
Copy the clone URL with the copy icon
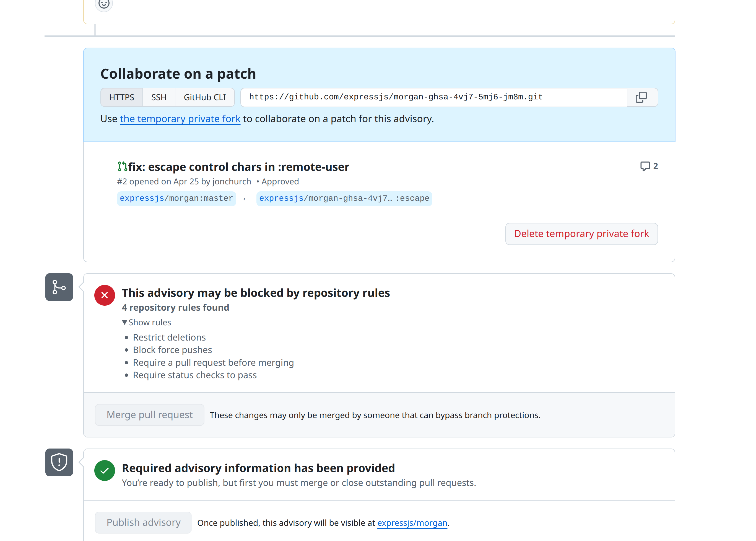pyautogui.click(x=642, y=97)
